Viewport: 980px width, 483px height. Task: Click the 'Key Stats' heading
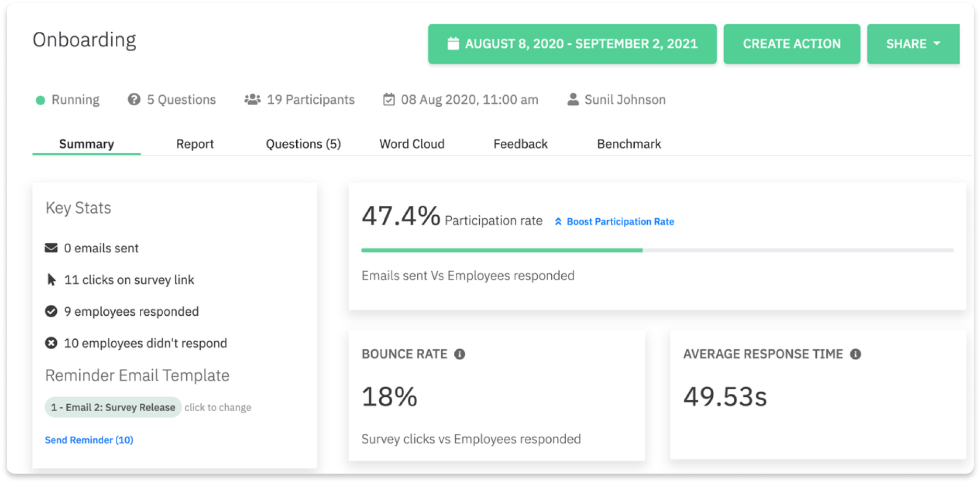pos(78,208)
